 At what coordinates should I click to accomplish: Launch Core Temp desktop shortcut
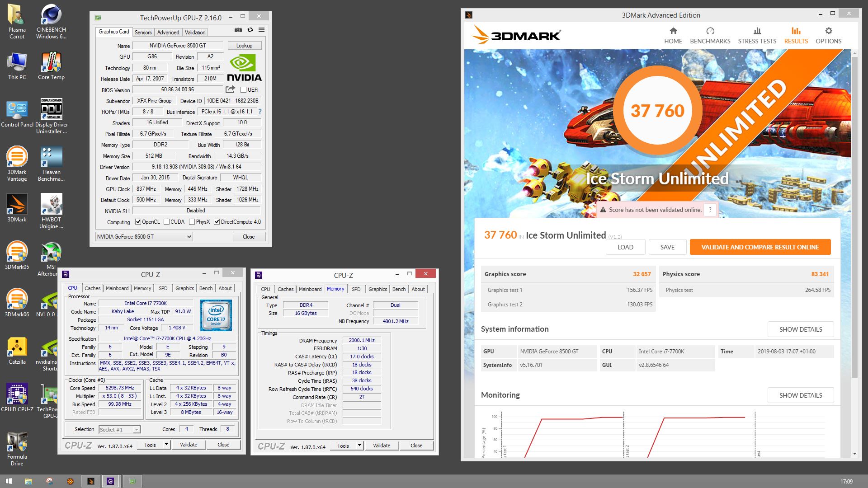pyautogui.click(x=51, y=66)
